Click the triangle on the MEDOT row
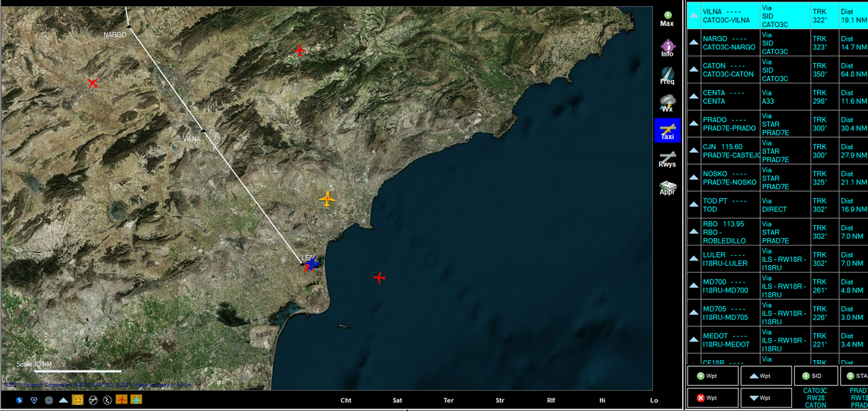This screenshot has width=868, height=411. point(694,340)
